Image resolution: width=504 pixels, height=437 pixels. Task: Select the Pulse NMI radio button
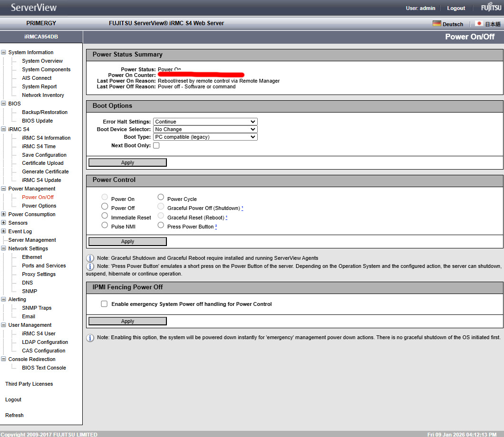105,225
